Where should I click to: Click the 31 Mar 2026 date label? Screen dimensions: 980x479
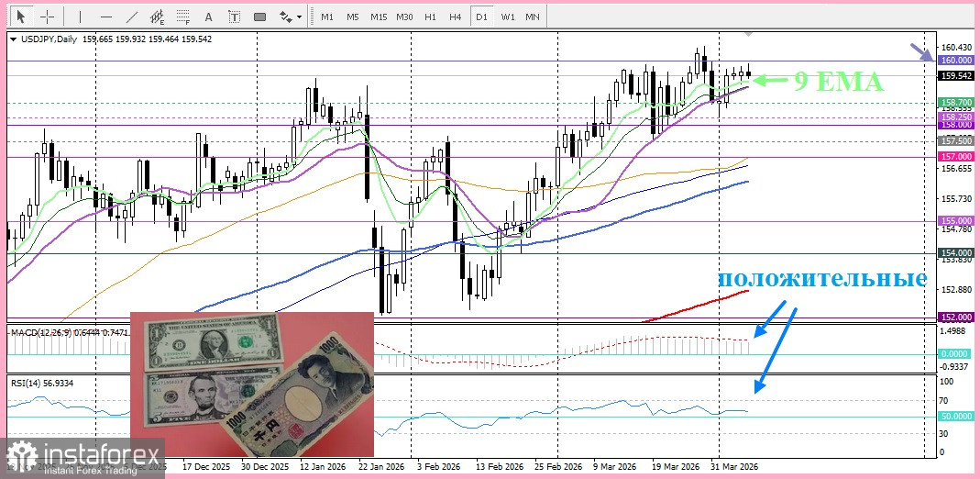pos(735,467)
